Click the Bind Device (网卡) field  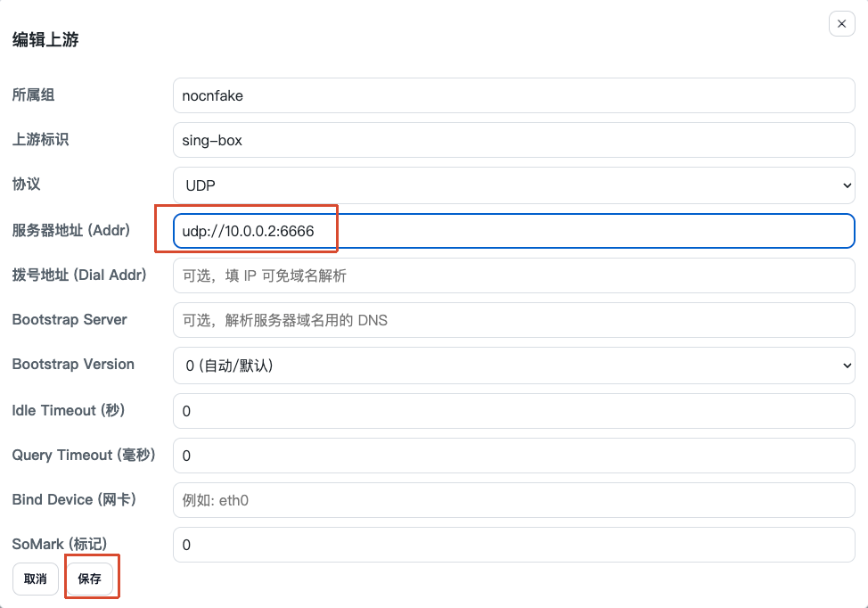point(513,500)
